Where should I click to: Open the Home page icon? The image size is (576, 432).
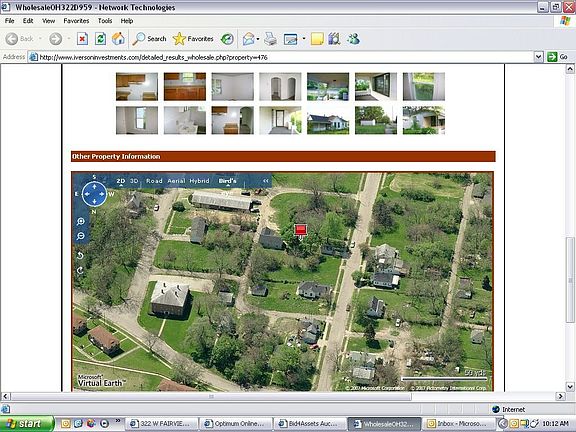[118, 39]
